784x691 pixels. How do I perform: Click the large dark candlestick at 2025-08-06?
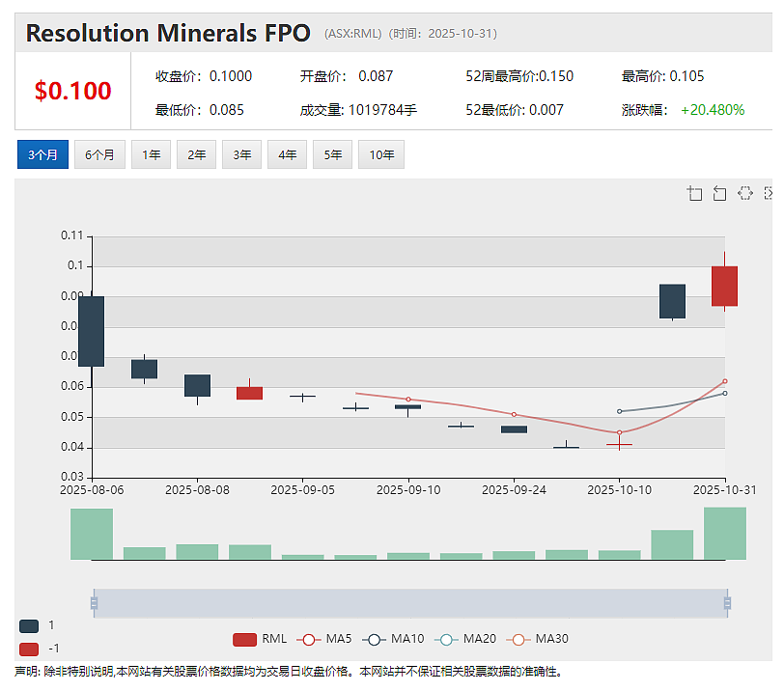pos(92,331)
